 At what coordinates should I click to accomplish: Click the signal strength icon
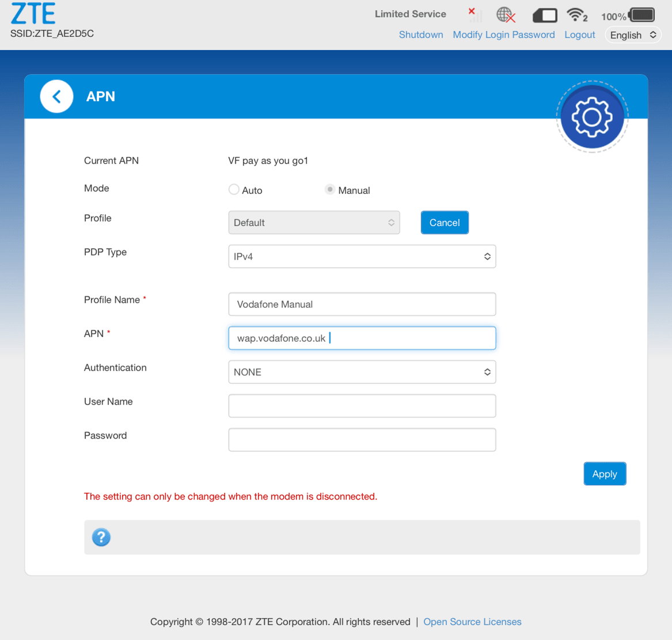pyautogui.click(x=475, y=15)
